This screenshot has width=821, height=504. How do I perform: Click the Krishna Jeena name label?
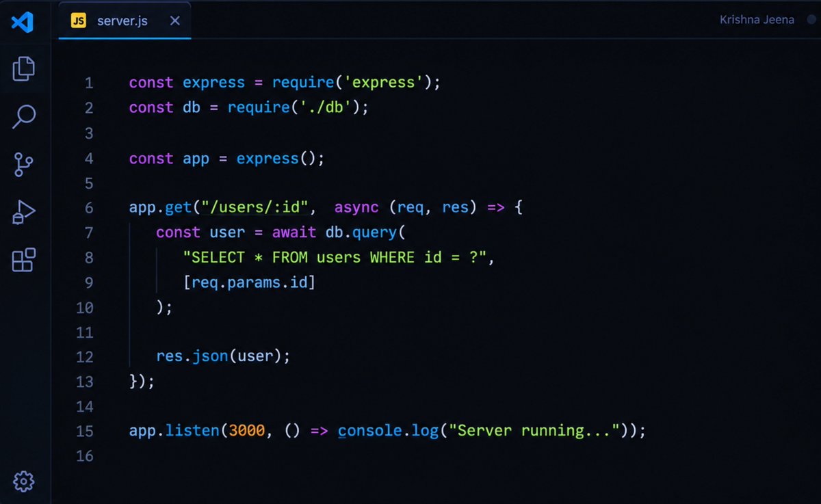click(x=757, y=20)
